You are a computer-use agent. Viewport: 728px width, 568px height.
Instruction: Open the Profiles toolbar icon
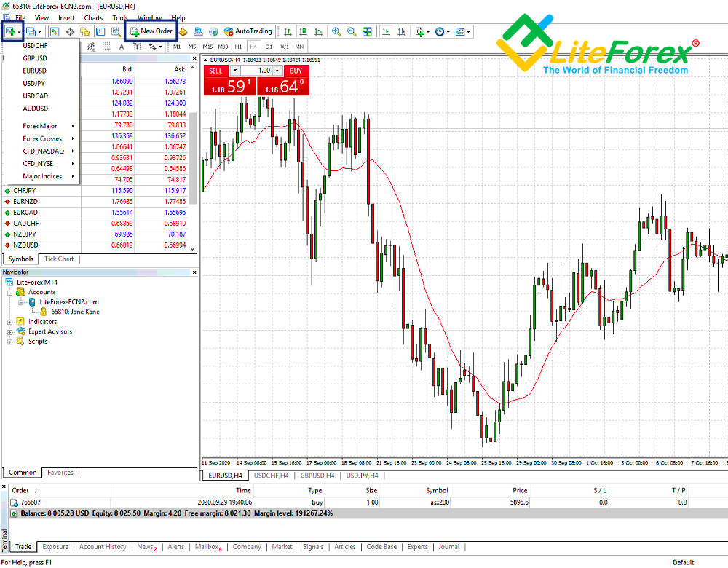pyautogui.click(x=31, y=31)
